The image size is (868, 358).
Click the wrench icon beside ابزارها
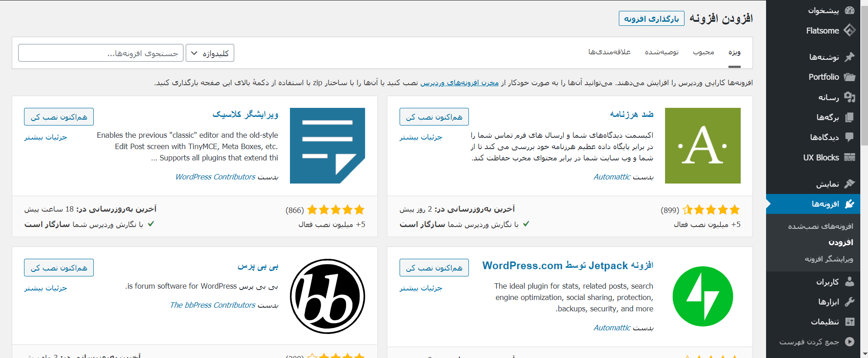849,301
